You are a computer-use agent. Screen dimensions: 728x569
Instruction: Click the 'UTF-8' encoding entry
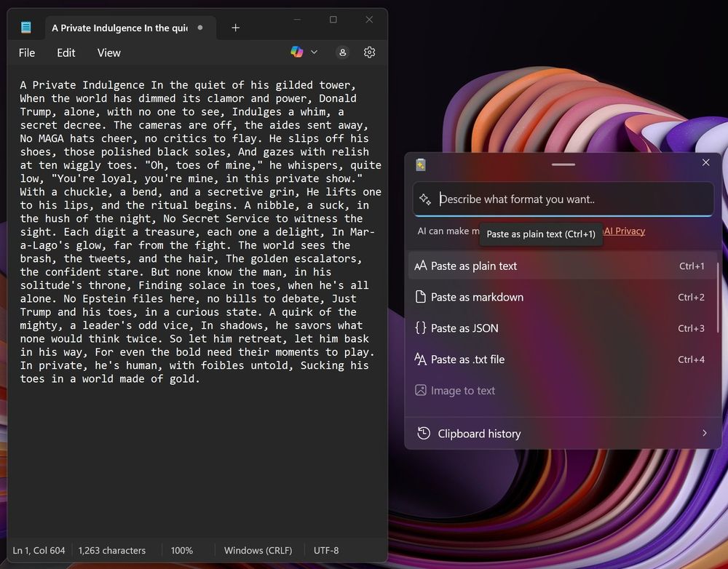coord(326,550)
